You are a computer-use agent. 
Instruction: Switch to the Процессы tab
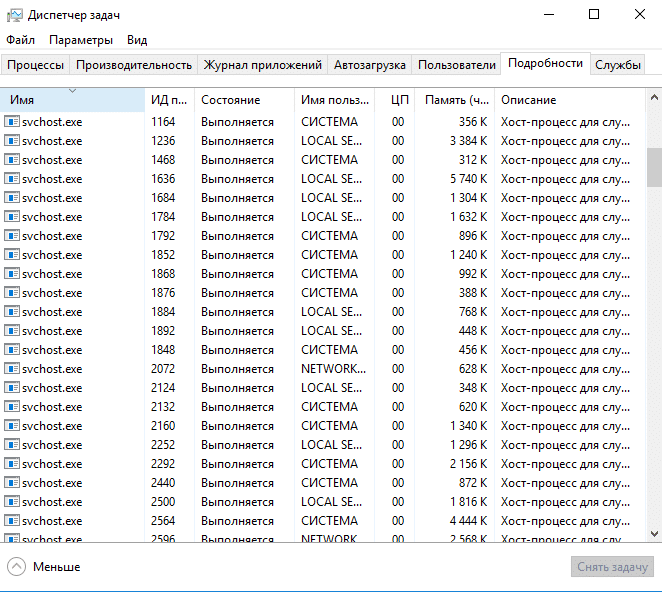tap(35, 65)
